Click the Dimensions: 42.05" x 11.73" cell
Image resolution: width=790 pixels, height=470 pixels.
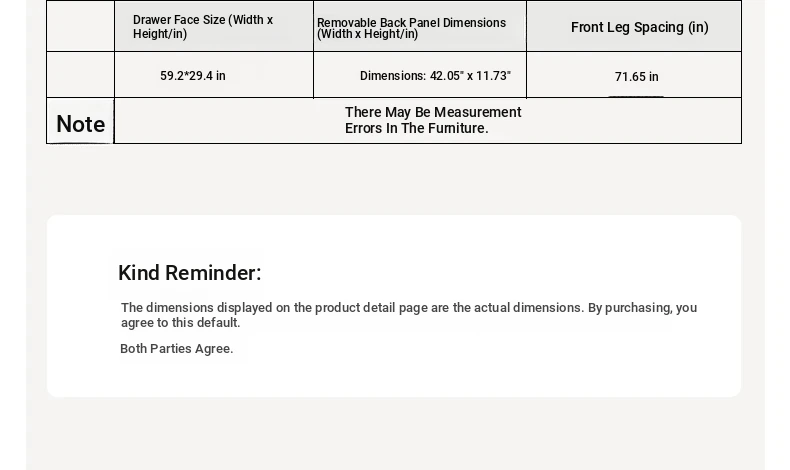click(x=435, y=76)
